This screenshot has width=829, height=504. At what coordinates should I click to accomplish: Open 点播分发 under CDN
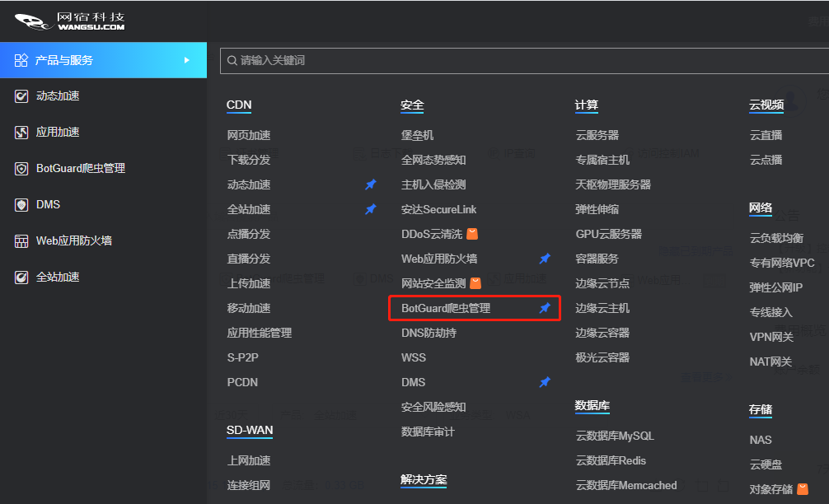pyautogui.click(x=249, y=234)
